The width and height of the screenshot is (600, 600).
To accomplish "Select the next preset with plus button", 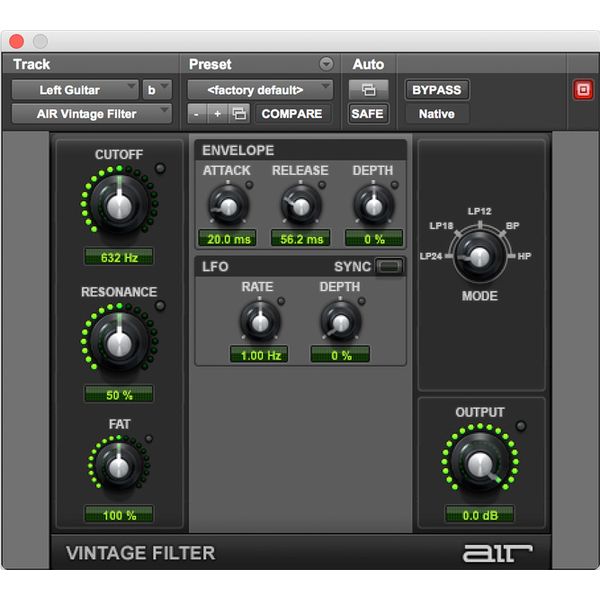I will coord(217,114).
